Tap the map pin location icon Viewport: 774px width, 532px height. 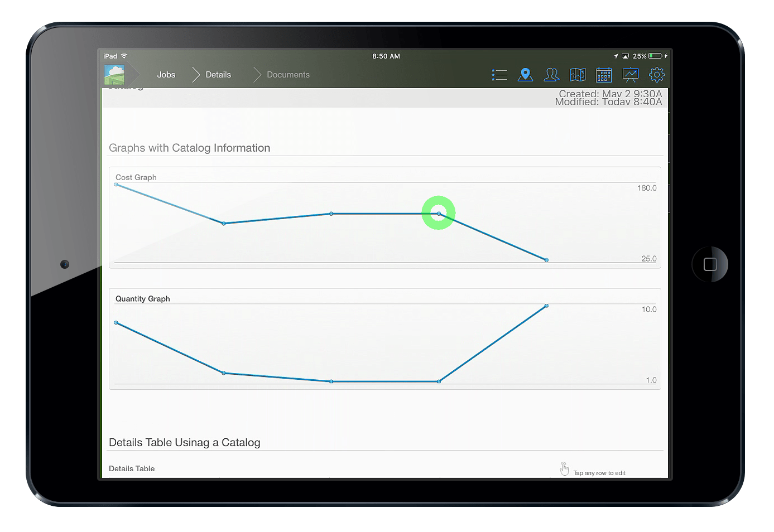click(x=525, y=75)
